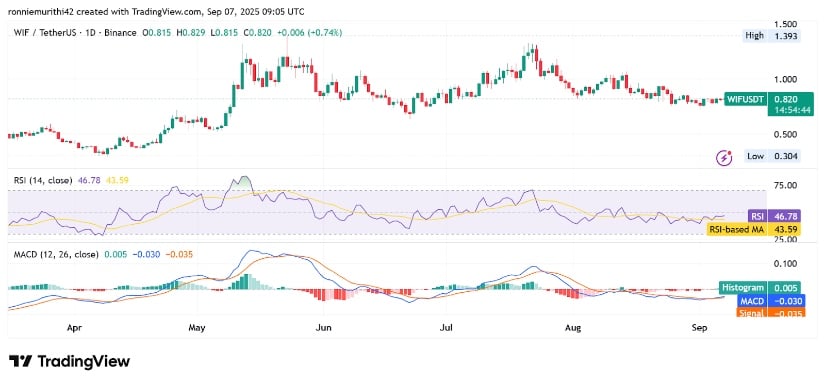Click the open value O0.815
The image size is (825, 384).
(156, 33)
